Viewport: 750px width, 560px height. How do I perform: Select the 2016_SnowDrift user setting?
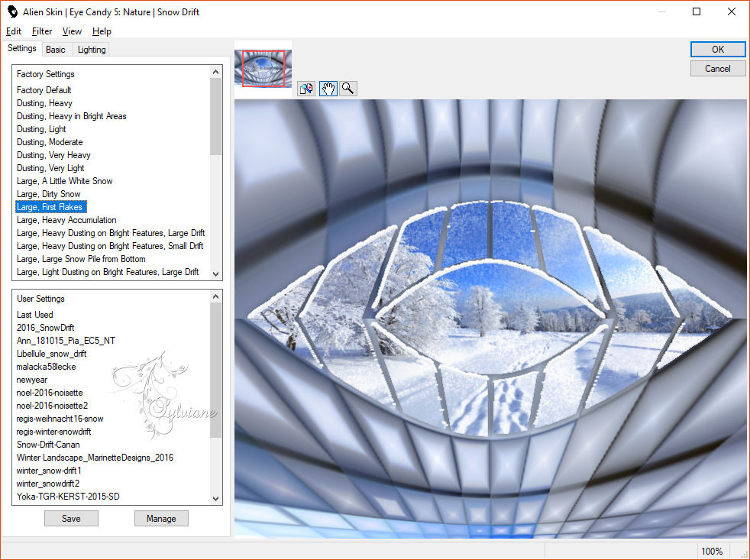45,328
